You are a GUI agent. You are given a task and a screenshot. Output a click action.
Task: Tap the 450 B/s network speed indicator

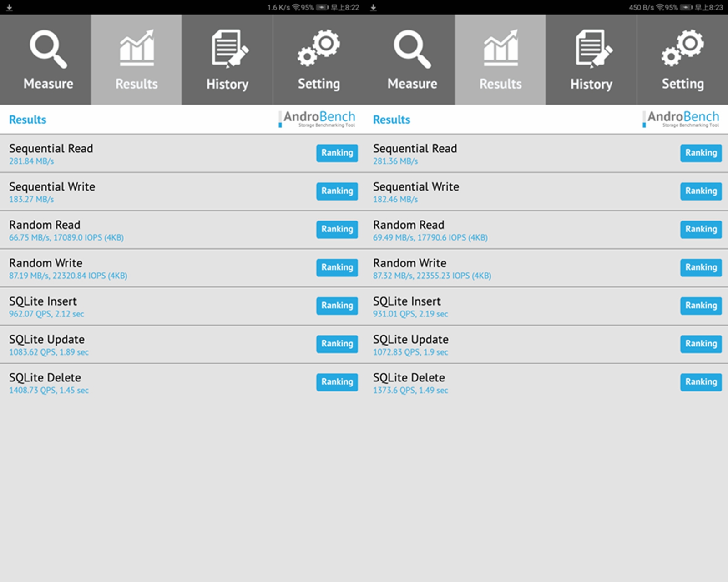pos(642,7)
